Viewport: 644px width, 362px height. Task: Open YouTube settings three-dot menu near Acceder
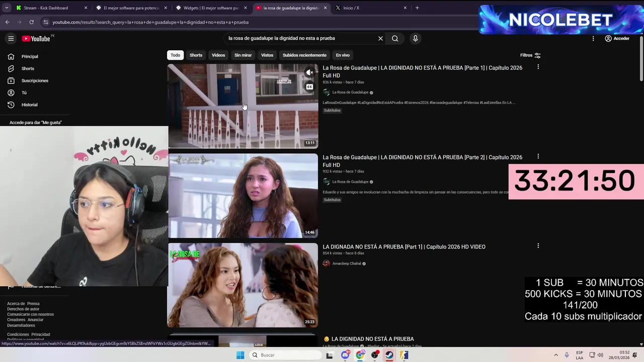pyautogui.click(x=593, y=39)
